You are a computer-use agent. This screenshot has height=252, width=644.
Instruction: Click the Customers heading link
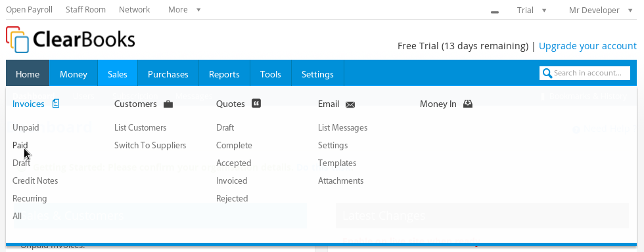pos(135,104)
